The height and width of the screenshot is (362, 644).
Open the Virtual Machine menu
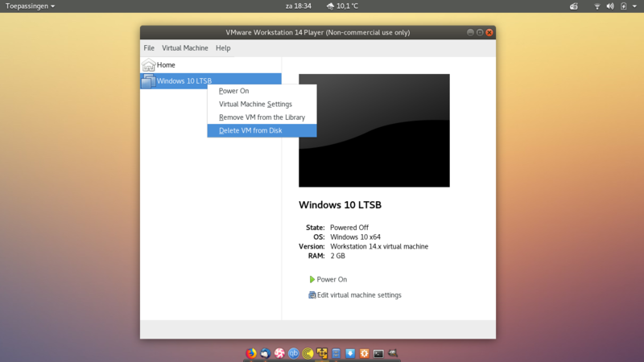tap(185, 48)
